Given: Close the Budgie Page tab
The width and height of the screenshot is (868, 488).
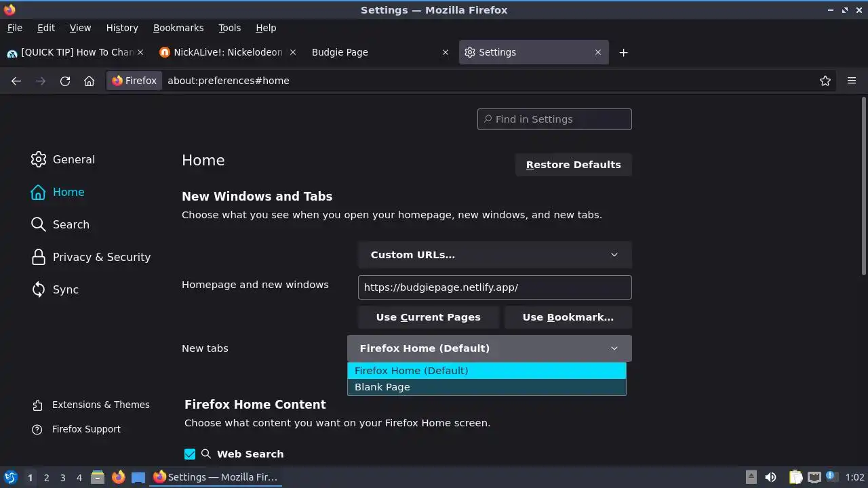Looking at the screenshot, I should pos(446,52).
